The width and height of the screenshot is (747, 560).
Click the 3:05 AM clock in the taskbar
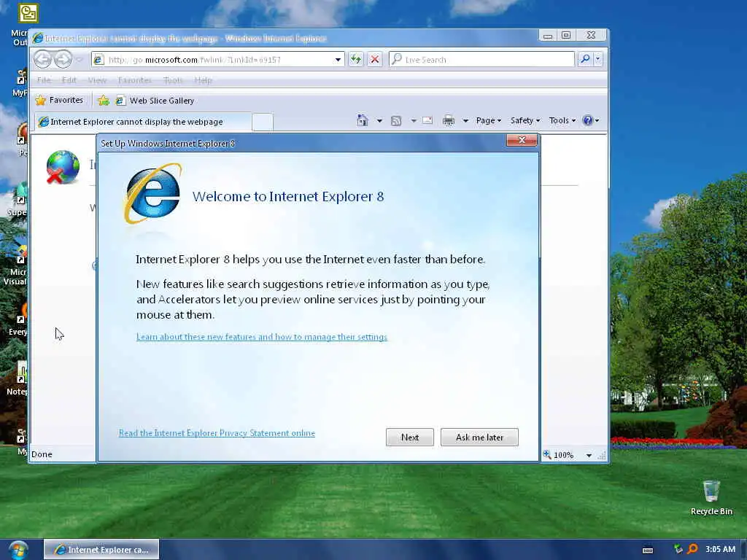tap(720, 549)
